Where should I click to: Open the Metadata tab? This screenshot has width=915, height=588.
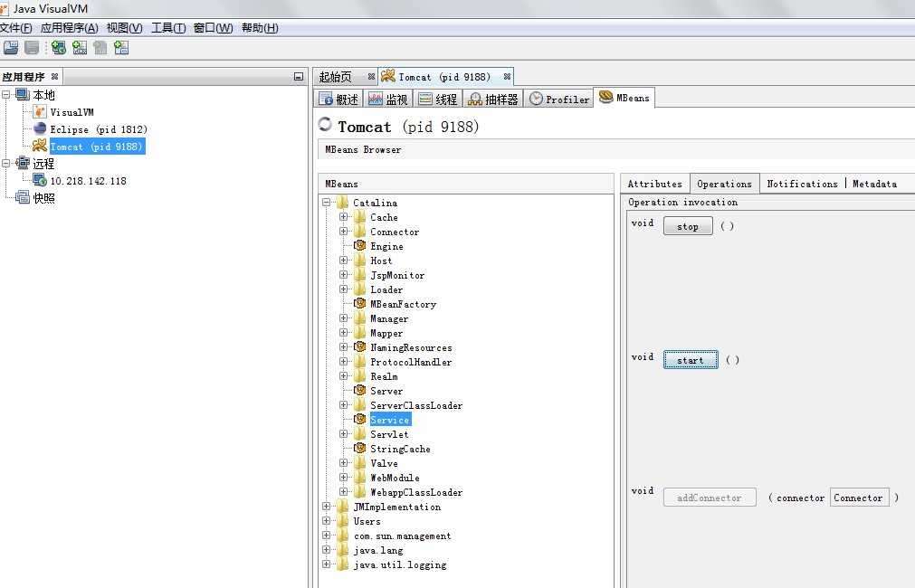pos(875,184)
